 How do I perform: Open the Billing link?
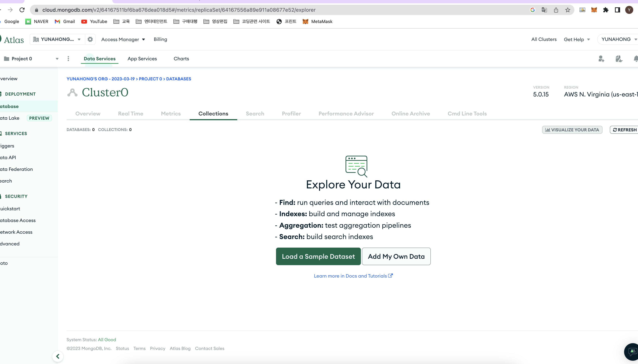click(x=160, y=39)
